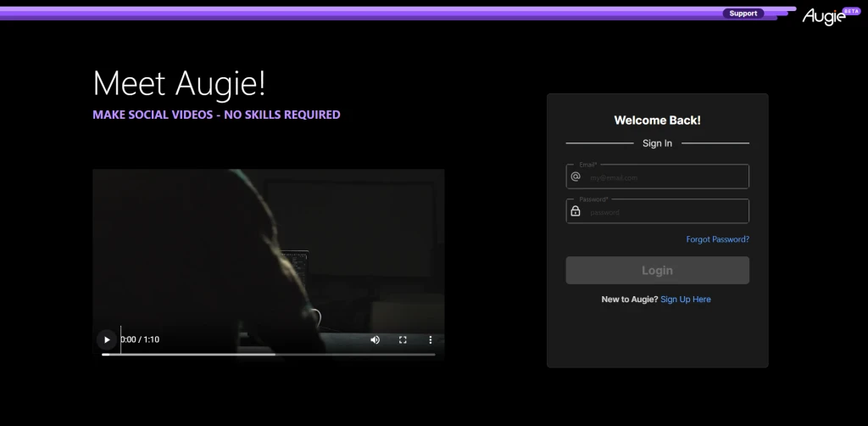Click the video preview frame
868x426 pixels.
pos(269,249)
